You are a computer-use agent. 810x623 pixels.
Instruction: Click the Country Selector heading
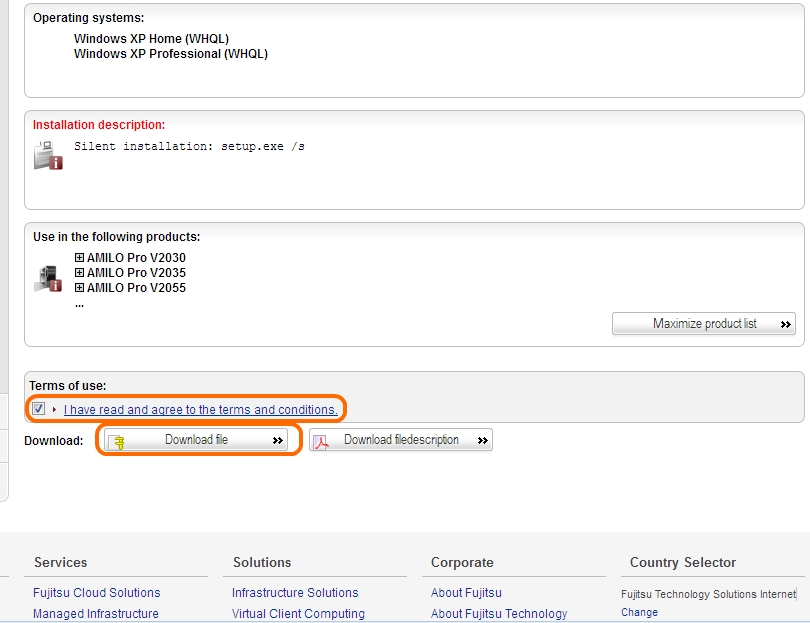(682, 562)
